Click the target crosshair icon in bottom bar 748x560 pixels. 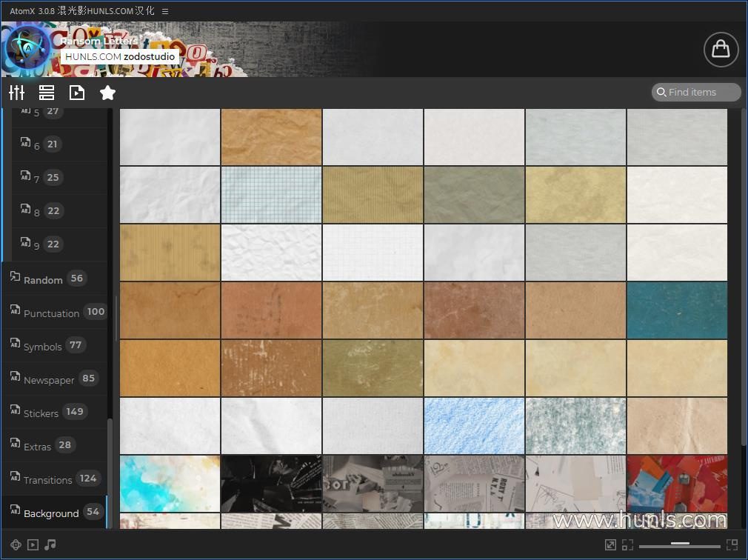pos(16,544)
